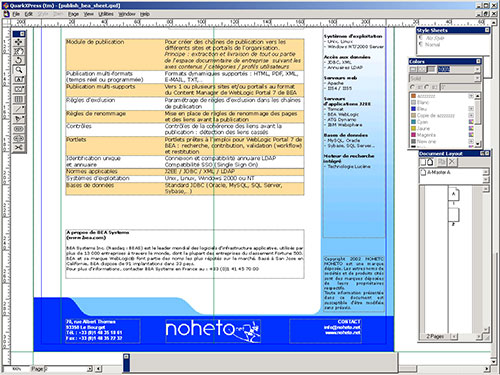Click the toolbox close box at top
Image resolution: width=500 pixels, height=375 pixels.
coord(22,34)
